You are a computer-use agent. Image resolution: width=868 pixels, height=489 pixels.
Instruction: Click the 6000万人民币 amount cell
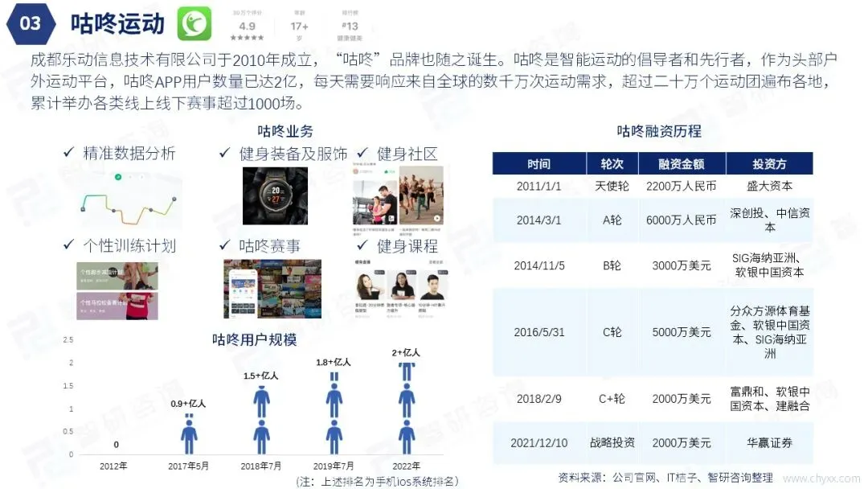tap(682, 220)
